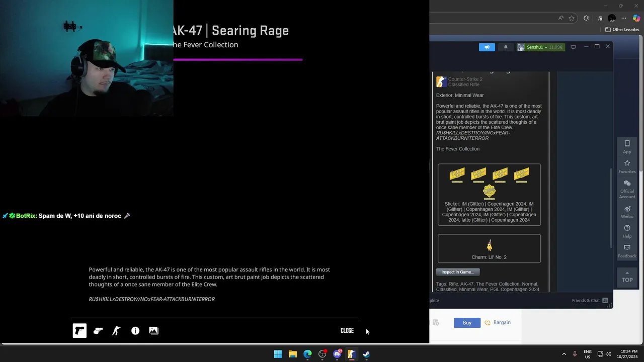Click the microphone tray icon
The width and height of the screenshot is (644, 362).
575,354
